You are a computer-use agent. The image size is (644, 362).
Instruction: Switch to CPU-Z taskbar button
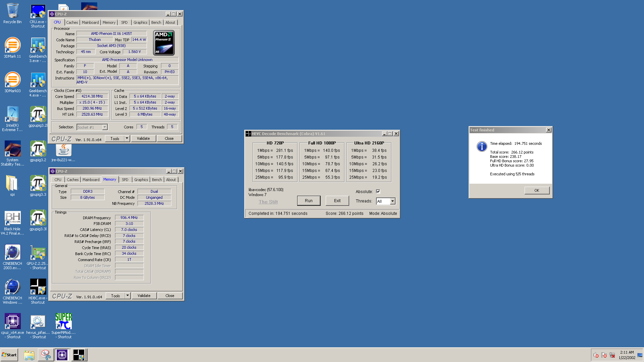pos(62,355)
